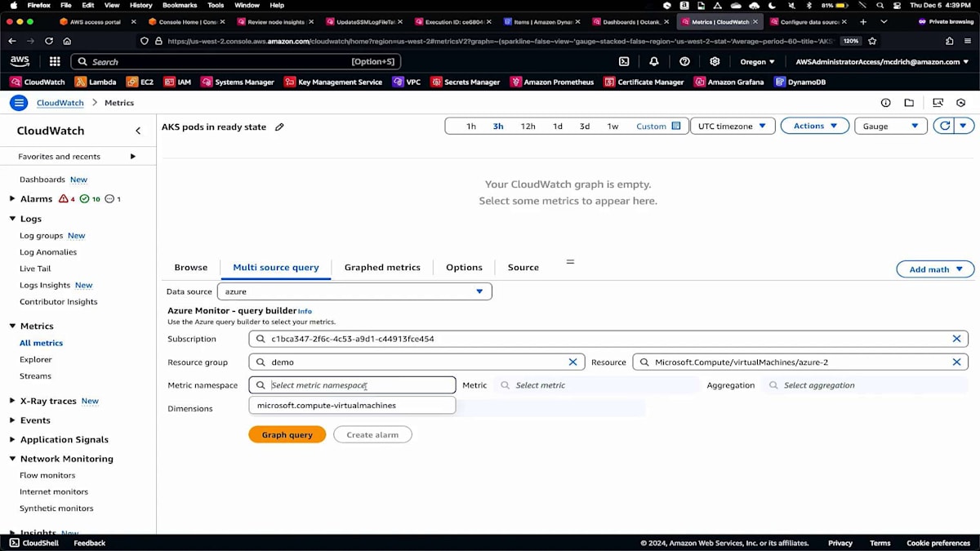
Task: Open the help question mark icon
Action: point(684,61)
